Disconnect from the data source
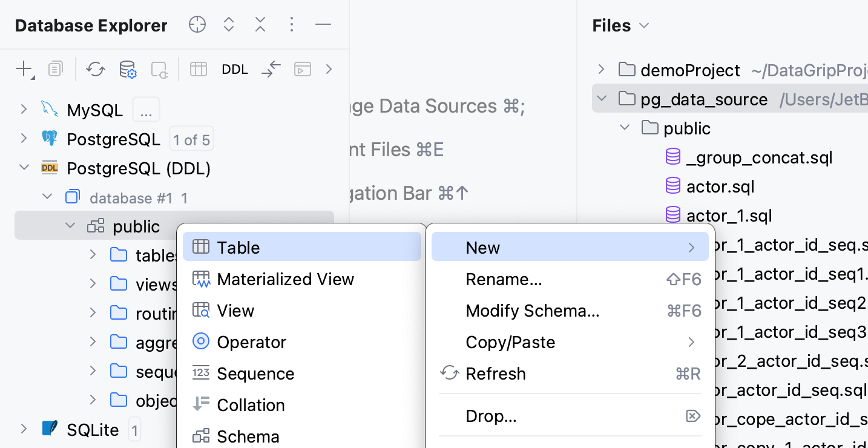Image resolution: width=868 pixels, height=448 pixels. [x=159, y=68]
